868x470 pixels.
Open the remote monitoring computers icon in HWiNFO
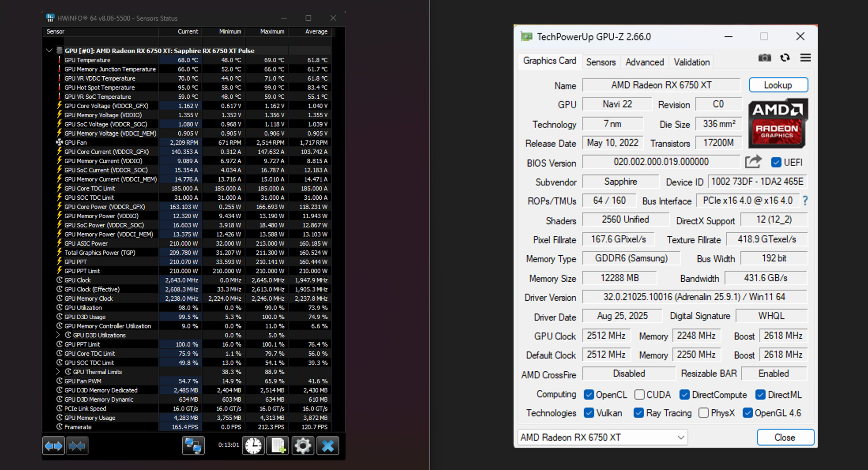click(x=193, y=446)
